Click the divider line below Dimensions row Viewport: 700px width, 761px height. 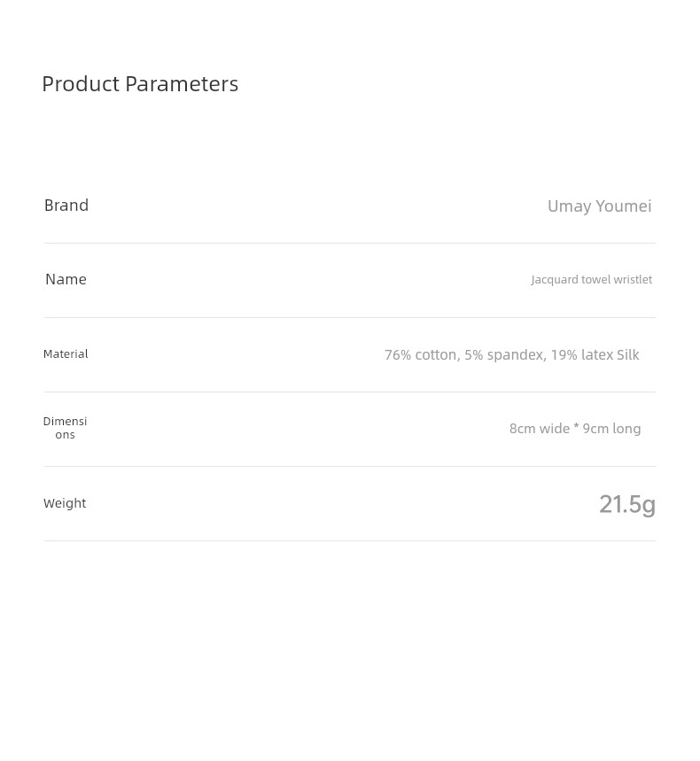click(x=349, y=466)
